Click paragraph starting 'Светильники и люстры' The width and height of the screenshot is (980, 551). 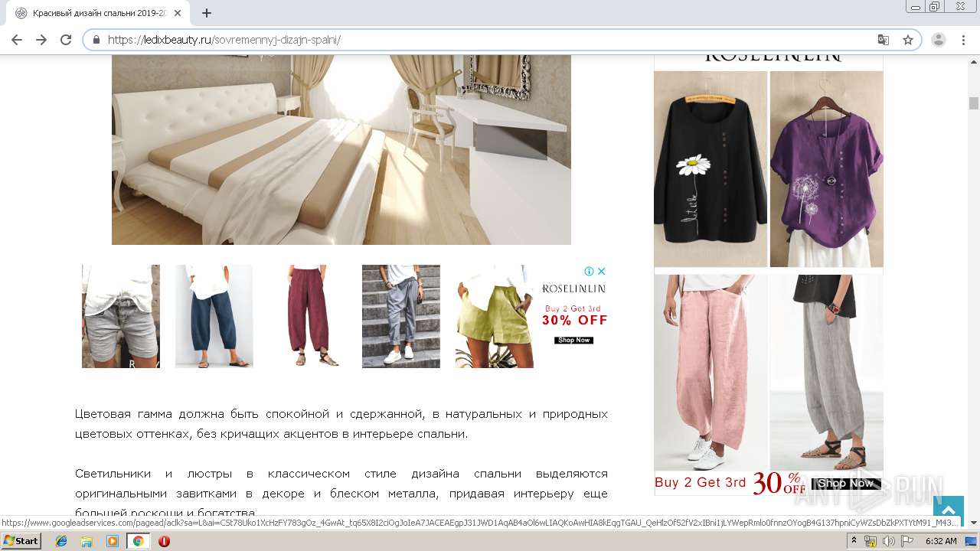(341, 493)
